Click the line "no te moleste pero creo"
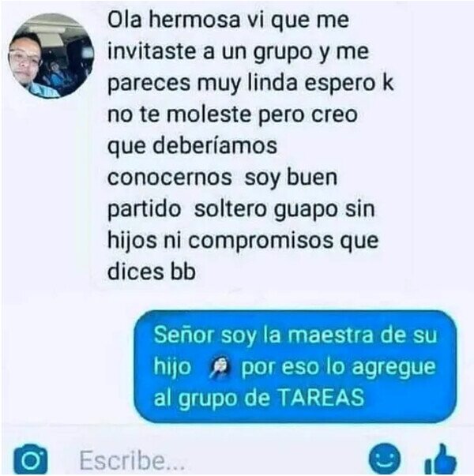The image size is (474, 476). tap(232, 114)
